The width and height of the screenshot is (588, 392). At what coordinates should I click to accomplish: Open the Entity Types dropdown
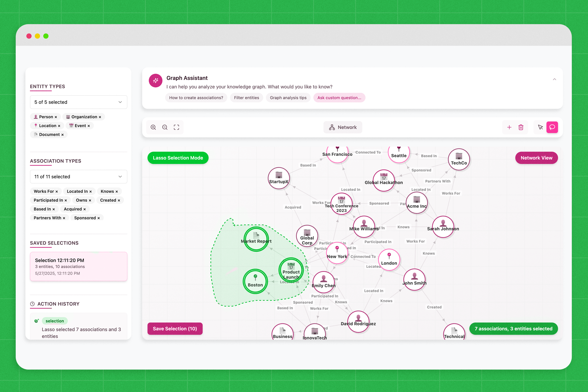click(79, 102)
